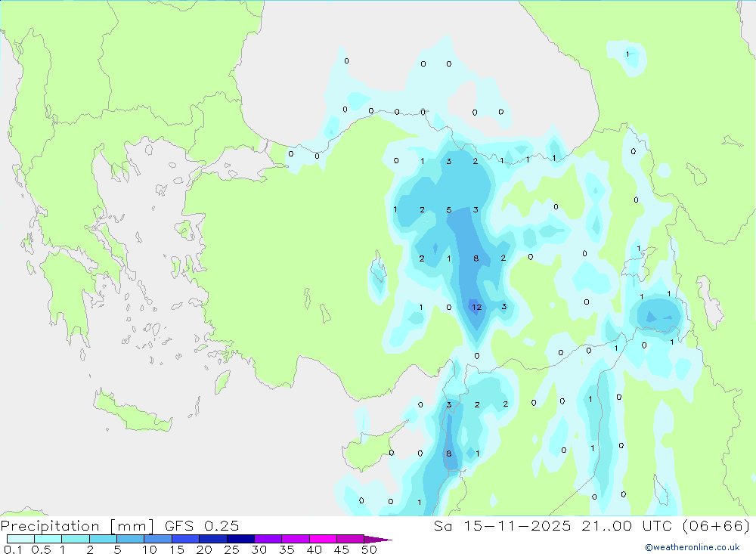The width and height of the screenshot is (756, 554).
Task: Click the legend label '45'
Action: pyautogui.click(x=342, y=549)
